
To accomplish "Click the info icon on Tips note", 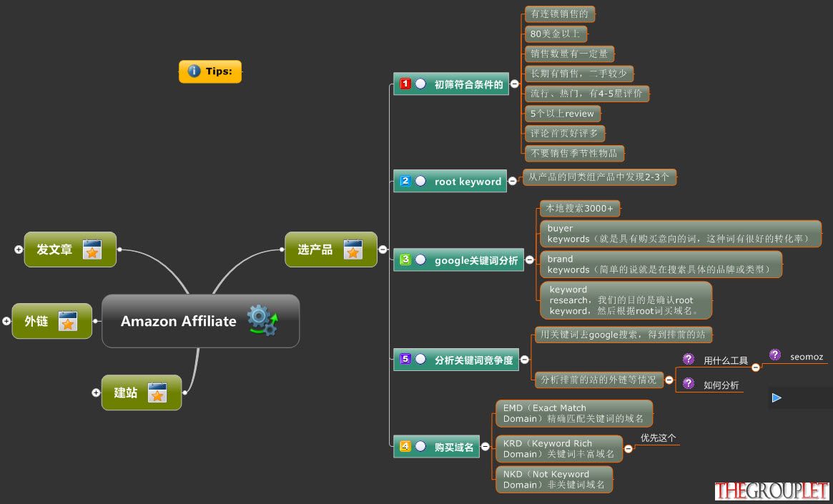I will pos(194,71).
